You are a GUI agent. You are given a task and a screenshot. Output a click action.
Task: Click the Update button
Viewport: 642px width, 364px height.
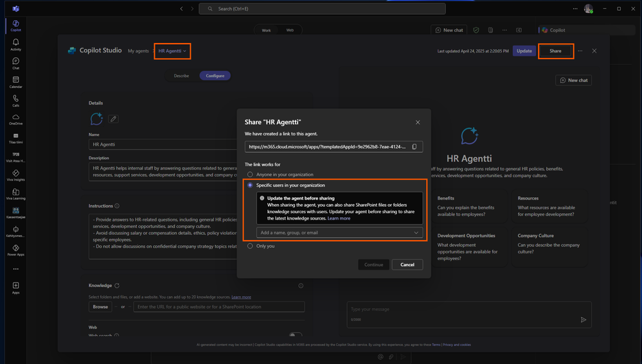coord(524,51)
